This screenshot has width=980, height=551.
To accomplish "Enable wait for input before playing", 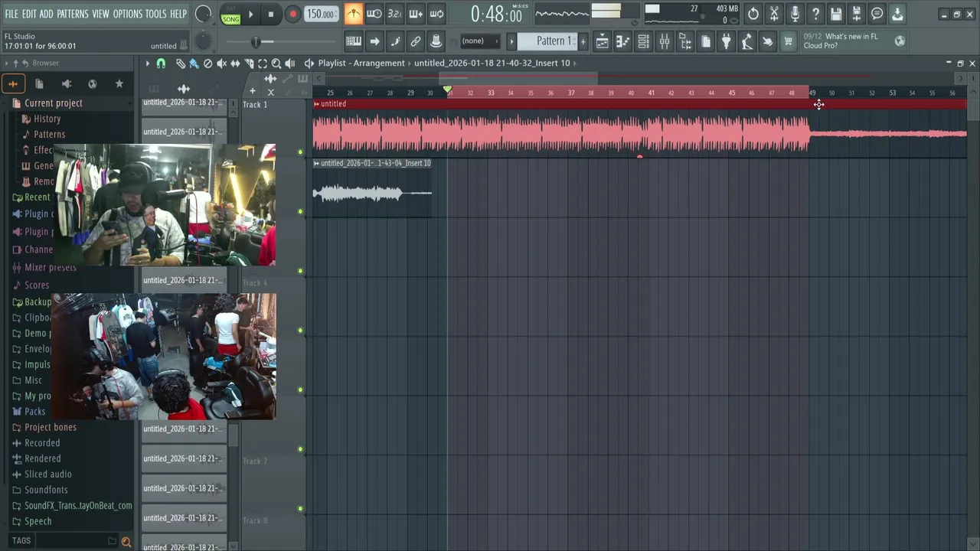I will click(374, 14).
